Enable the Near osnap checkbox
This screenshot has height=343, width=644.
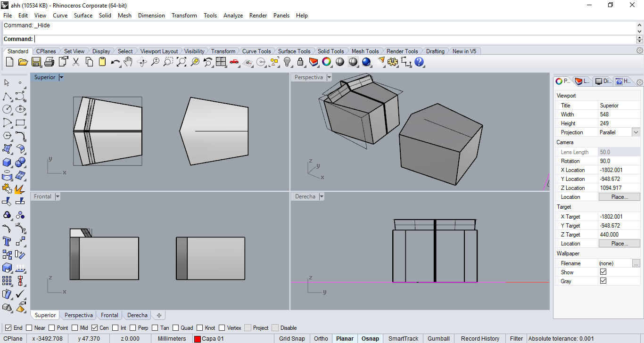[x=29, y=328]
